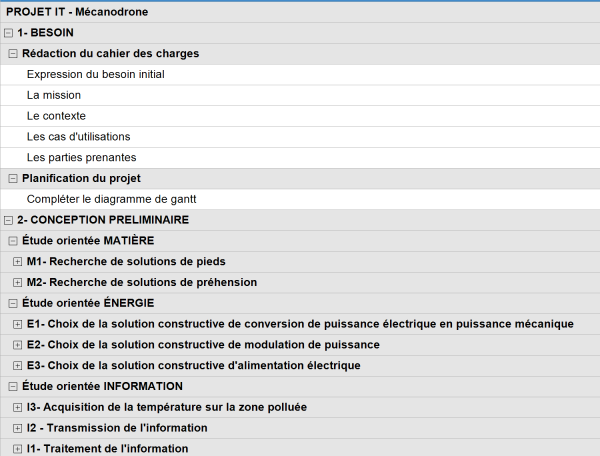
Task: Collapse 2- CONCEPTION PRELIMINAIRE section
Action: click(x=8, y=220)
